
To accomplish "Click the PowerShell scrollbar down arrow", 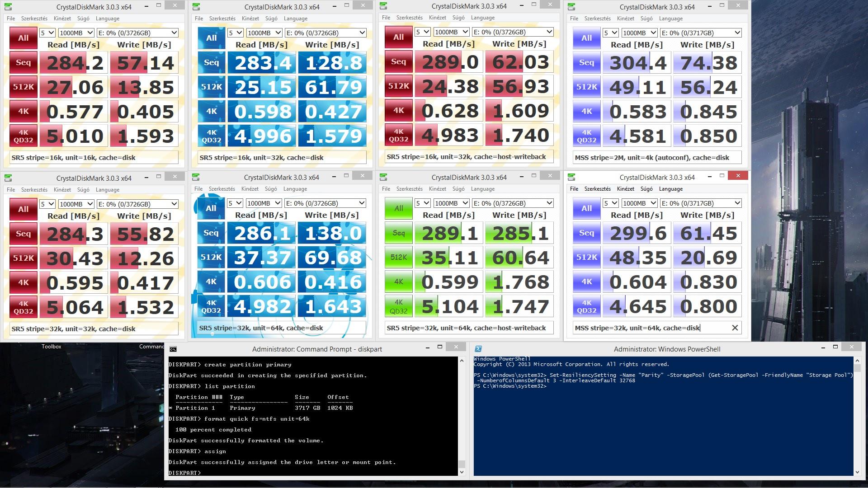I will pos(857,472).
